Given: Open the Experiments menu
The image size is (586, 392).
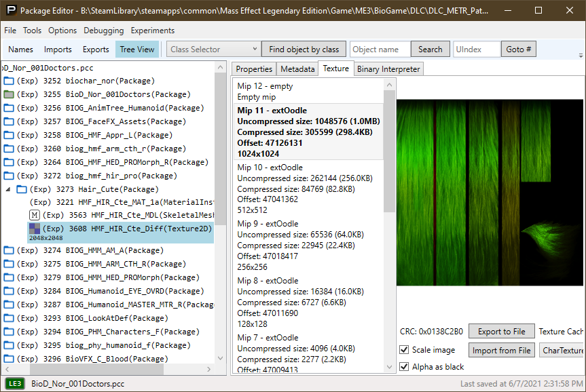Looking at the screenshot, I should pyautogui.click(x=153, y=31).
